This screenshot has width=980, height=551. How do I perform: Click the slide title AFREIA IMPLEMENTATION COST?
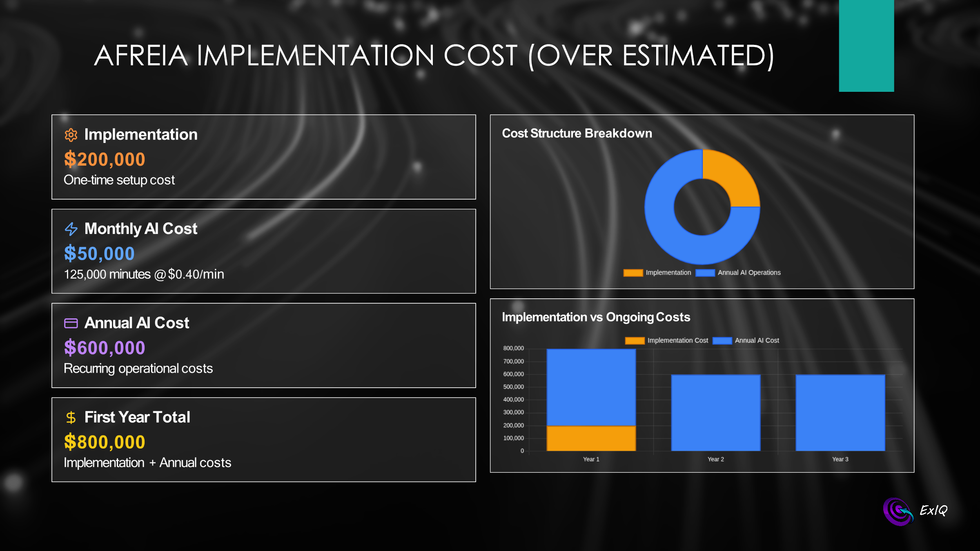(x=434, y=56)
